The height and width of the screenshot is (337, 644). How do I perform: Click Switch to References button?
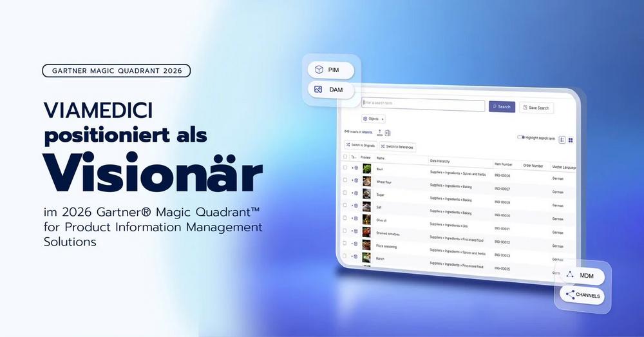coord(397,146)
